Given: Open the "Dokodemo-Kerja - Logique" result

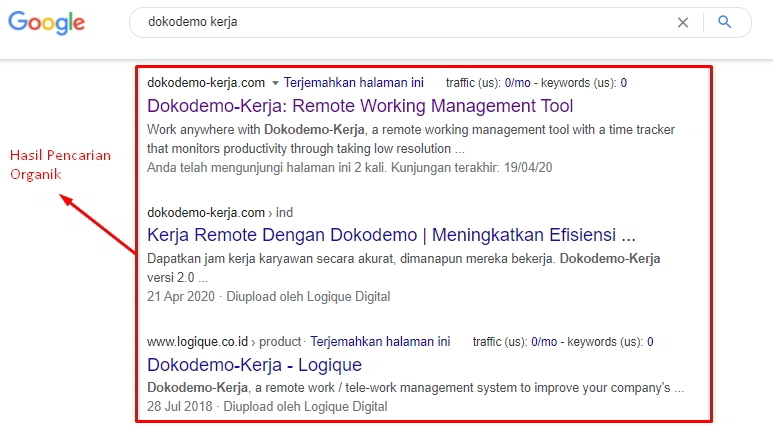Looking at the screenshot, I should (254, 364).
